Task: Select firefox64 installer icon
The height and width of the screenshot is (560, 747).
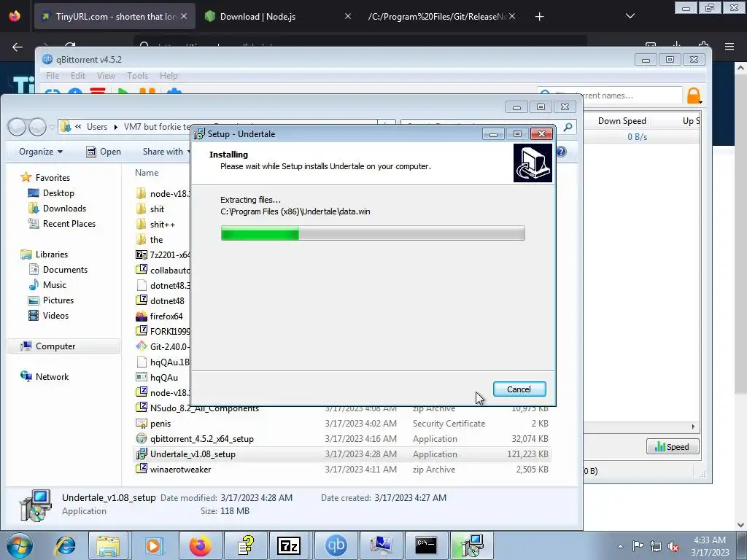Action: click(x=141, y=316)
